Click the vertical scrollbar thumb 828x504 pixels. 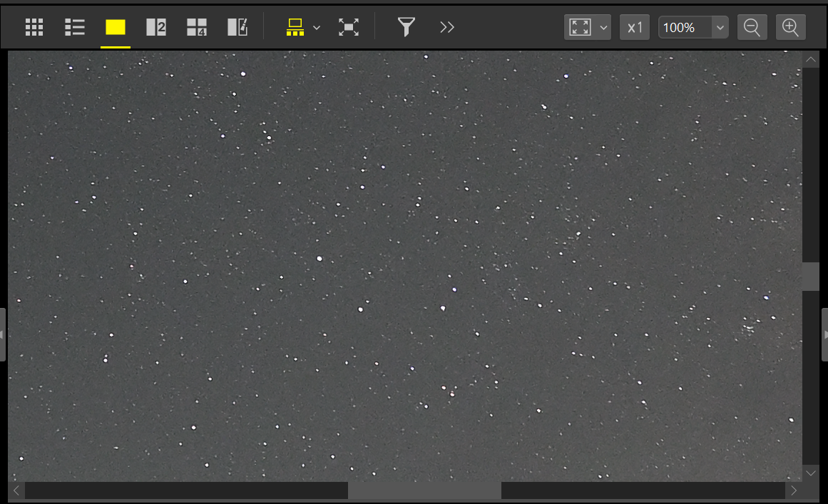(x=811, y=276)
